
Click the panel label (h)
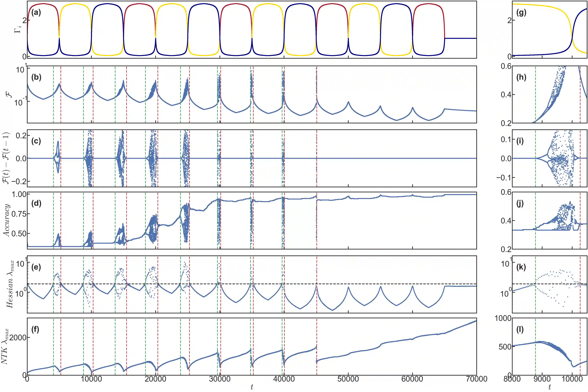(521, 77)
